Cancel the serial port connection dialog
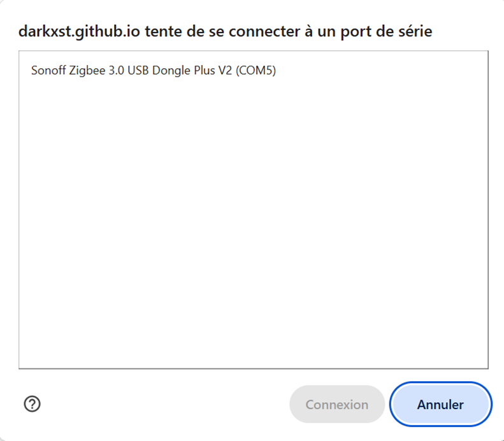Screen dimensions: 504x441 pyautogui.click(x=440, y=405)
